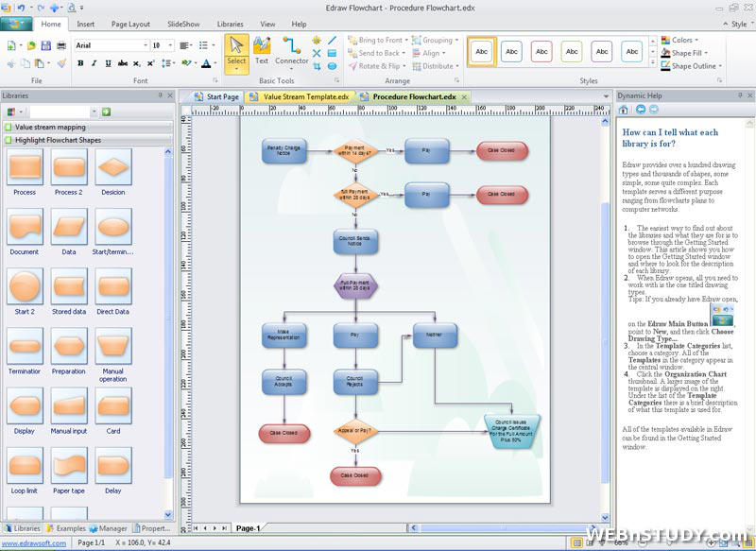
Task: Open the www.edrawsoft.com link
Action: (34, 542)
